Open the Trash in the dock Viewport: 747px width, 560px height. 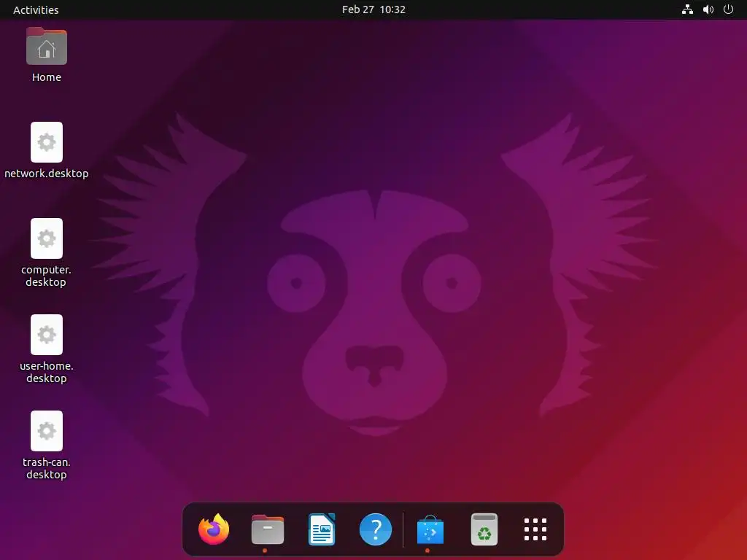484,529
